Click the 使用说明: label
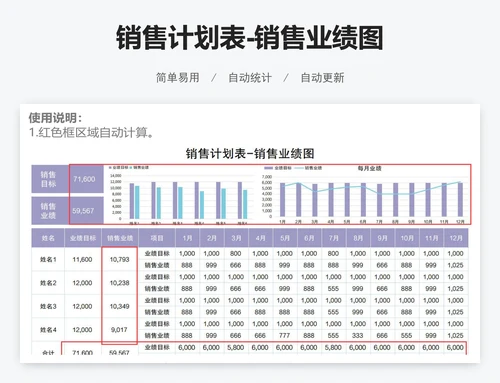The width and height of the screenshot is (500, 383). [x=55, y=118]
